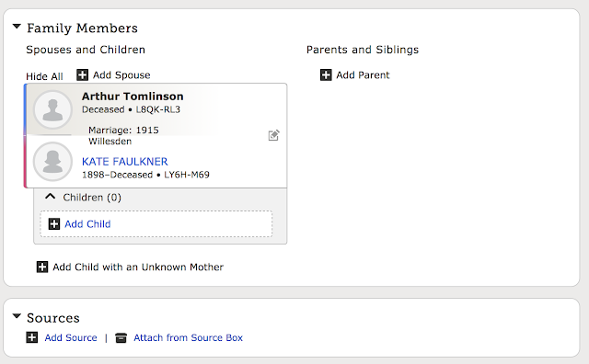
Task: Click Kate Faulkner's portrait placeholder
Action: coord(52,162)
